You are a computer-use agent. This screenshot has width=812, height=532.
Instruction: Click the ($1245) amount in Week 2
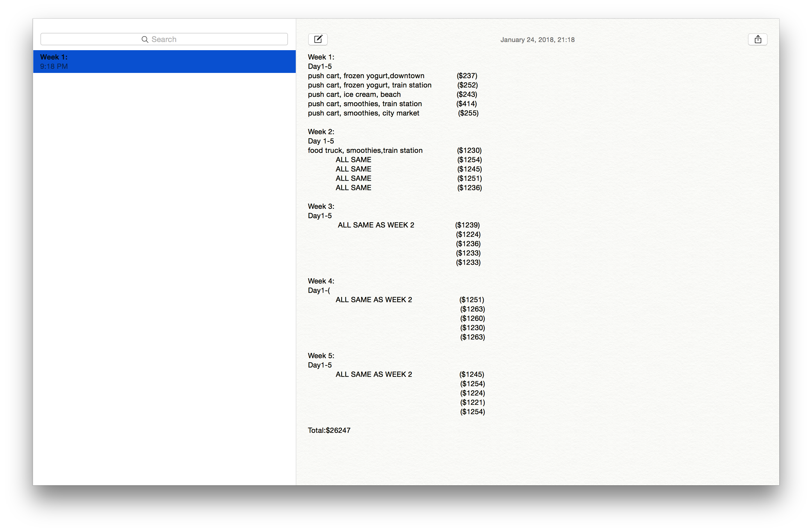(x=470, y=169)
